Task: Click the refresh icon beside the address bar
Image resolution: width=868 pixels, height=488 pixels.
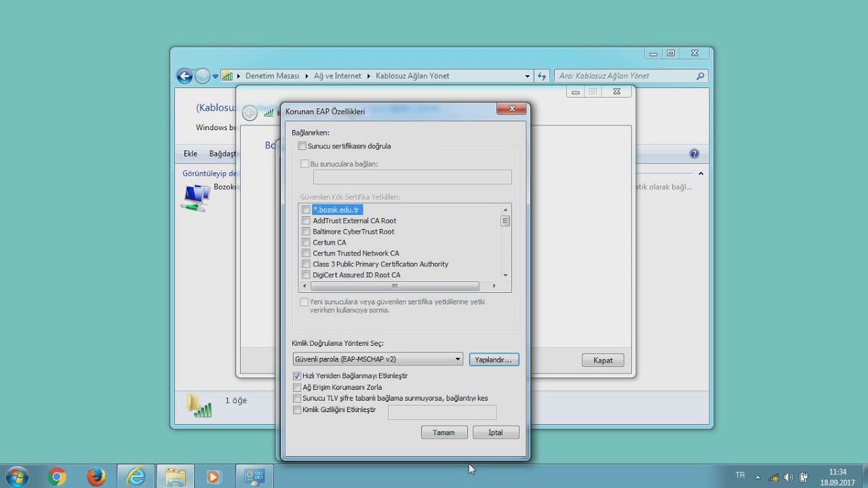Action: pyautogui.click(x=542, y=76)
